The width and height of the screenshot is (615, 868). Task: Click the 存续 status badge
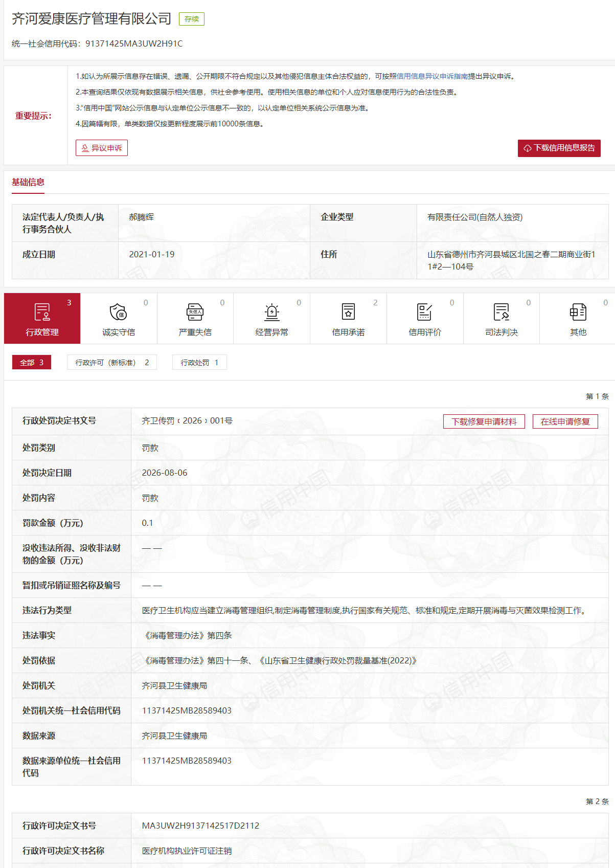pos(192,19)
